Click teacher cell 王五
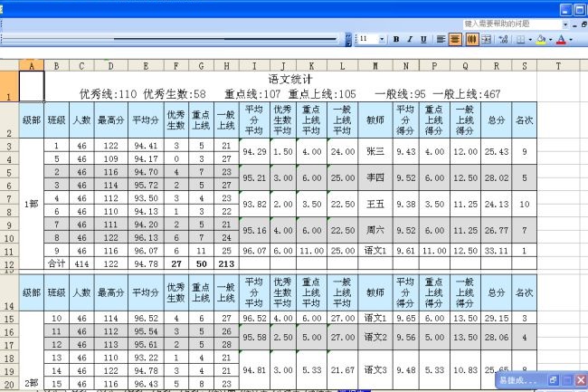Viewport: 588px width, 392px height. (375, 204)
